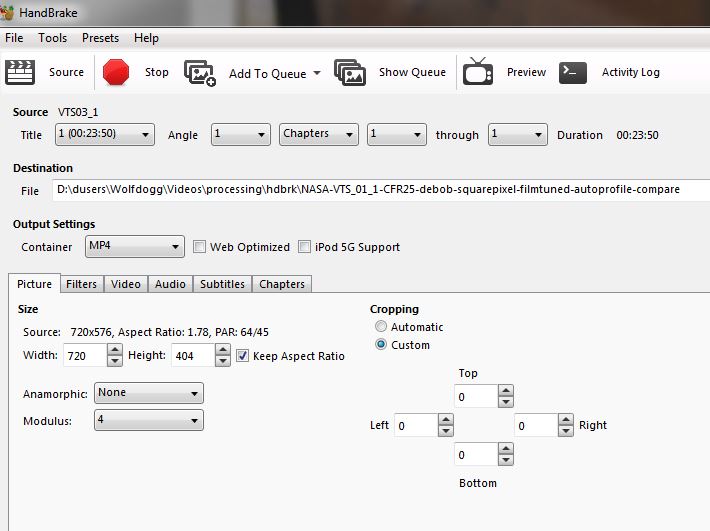Click the Left crop value field
Viewport: 710px width, 531px height.
(x=416, y=426)
